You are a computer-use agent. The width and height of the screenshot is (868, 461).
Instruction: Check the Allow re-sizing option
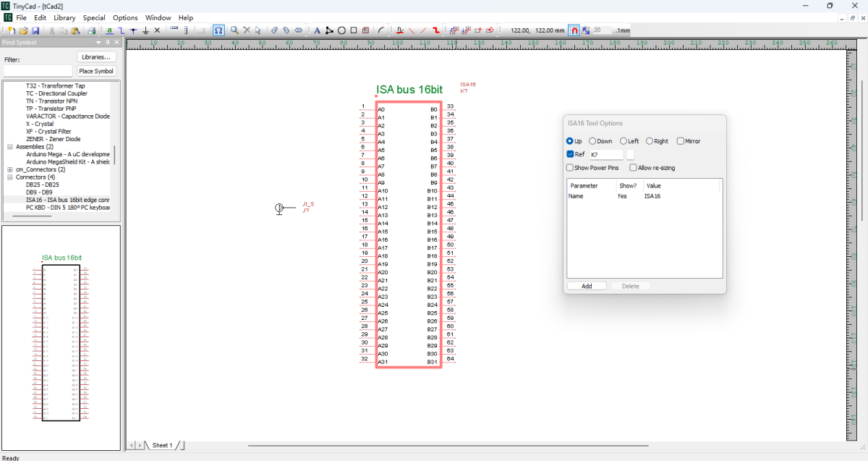[634, 167]
